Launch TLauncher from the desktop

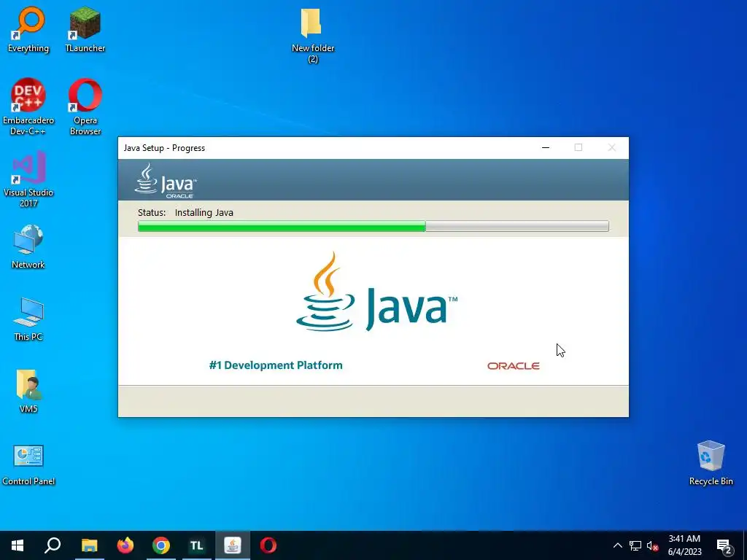click(x=85, y=28)
